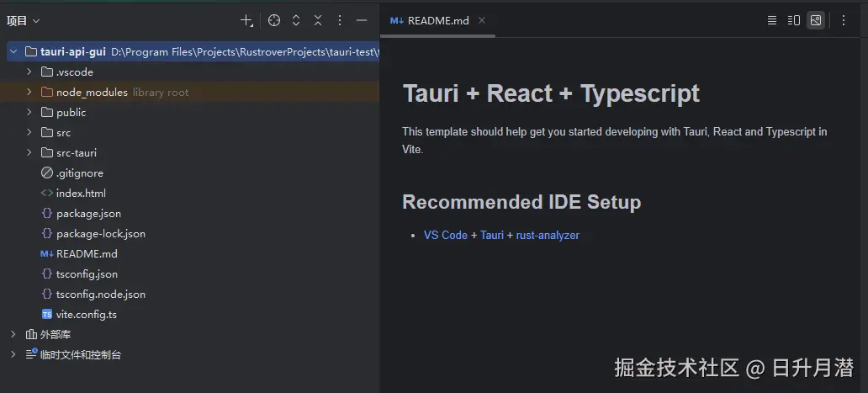Viewport: 868px width, 393px height.
Task: Expand the src folder chevron
Action: [x=29, y=132]
